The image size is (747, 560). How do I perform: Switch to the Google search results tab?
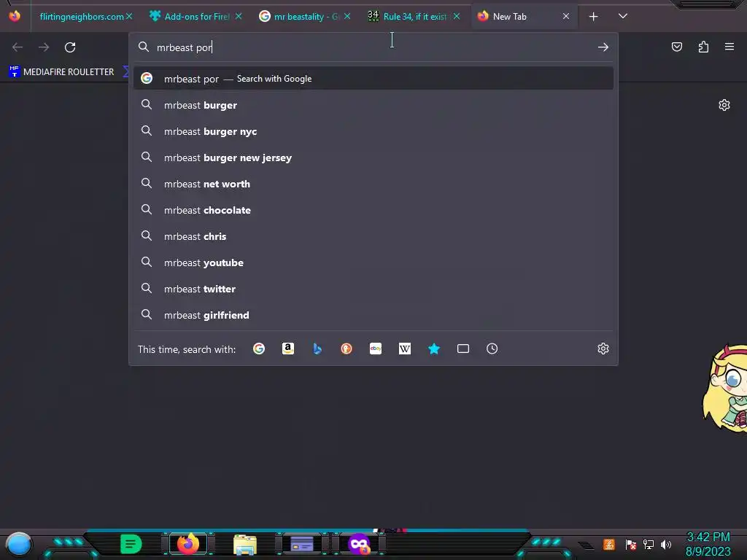click(x=306, y=17)
